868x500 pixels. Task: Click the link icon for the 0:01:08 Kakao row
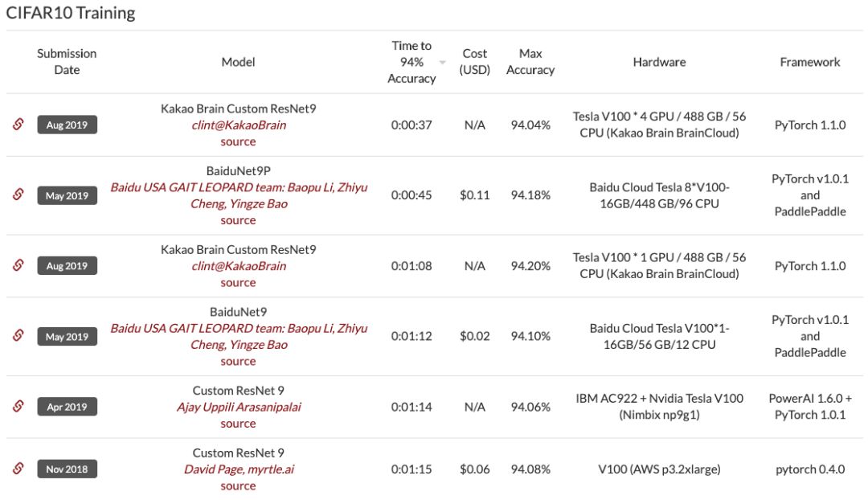pyautogui.click(x=18, y=265)
